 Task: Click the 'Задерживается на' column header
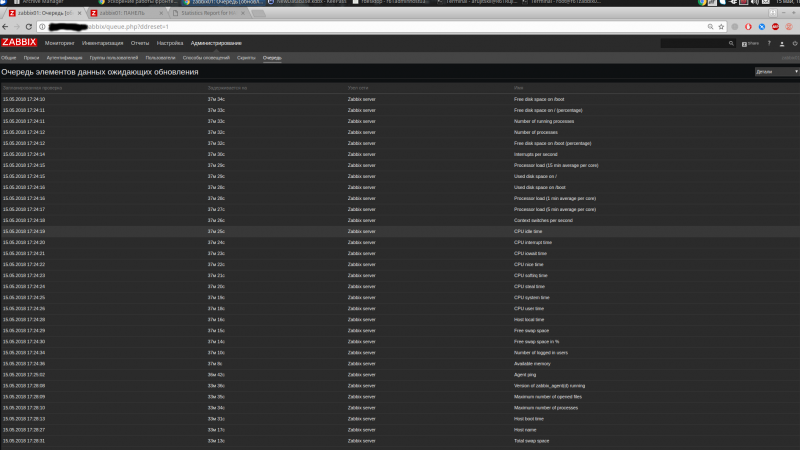click(227, 88)
